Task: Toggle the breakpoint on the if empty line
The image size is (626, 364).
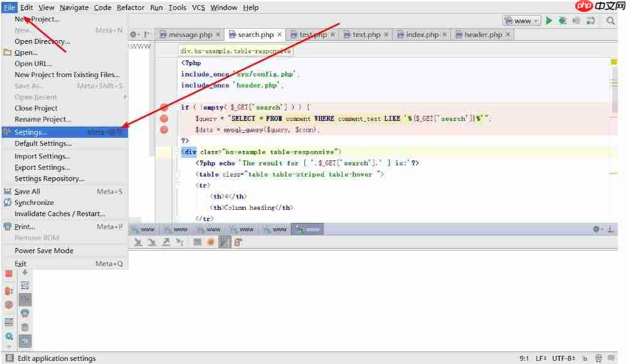Action: coord(164,107)
